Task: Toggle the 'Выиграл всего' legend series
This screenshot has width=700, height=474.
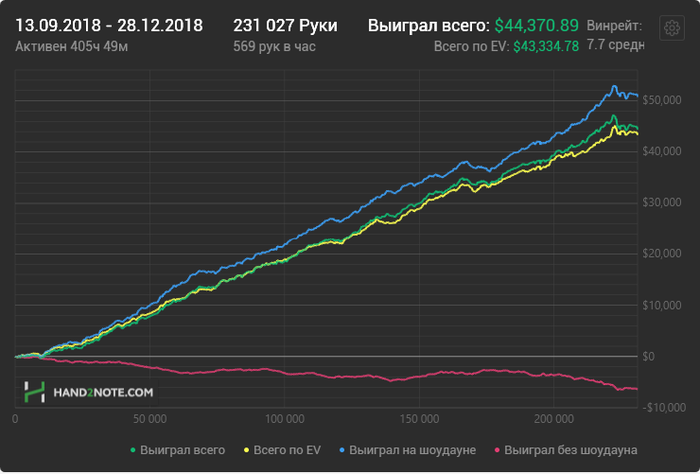Action: (178, 450)
